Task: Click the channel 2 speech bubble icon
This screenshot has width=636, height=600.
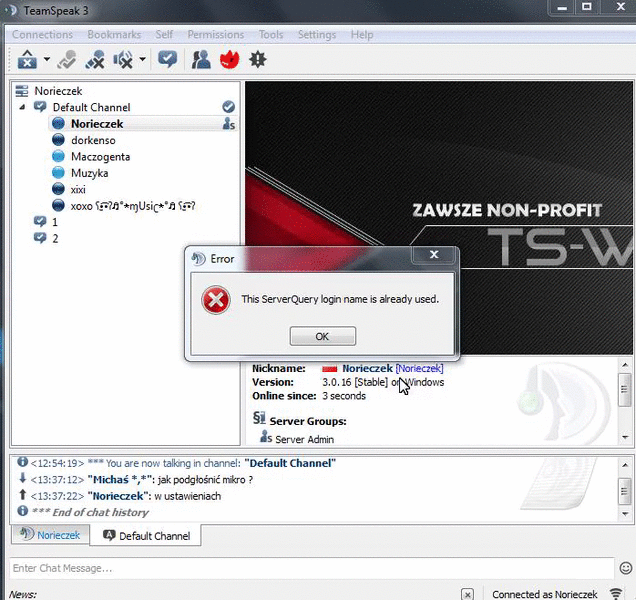Action: (40, 238)
